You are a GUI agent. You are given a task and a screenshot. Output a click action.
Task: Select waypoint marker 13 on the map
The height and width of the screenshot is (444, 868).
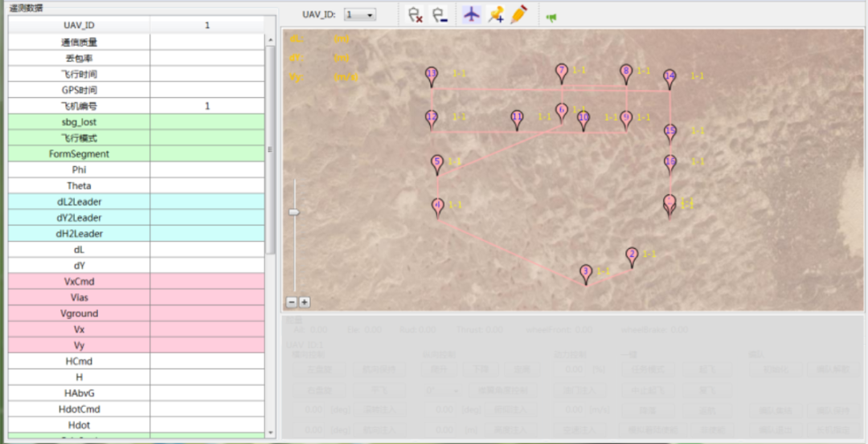click(x=432, y=75)
